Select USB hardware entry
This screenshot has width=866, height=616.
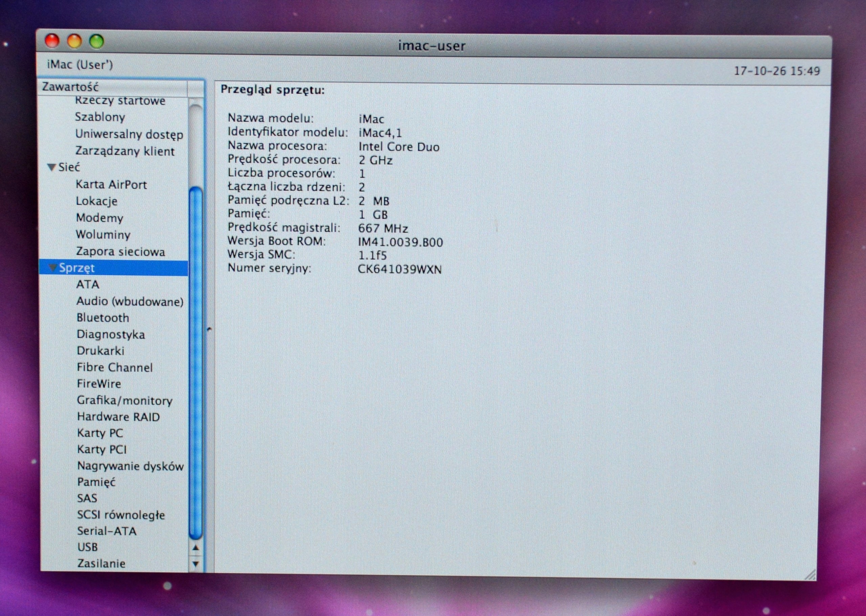[x=87, y=547]
